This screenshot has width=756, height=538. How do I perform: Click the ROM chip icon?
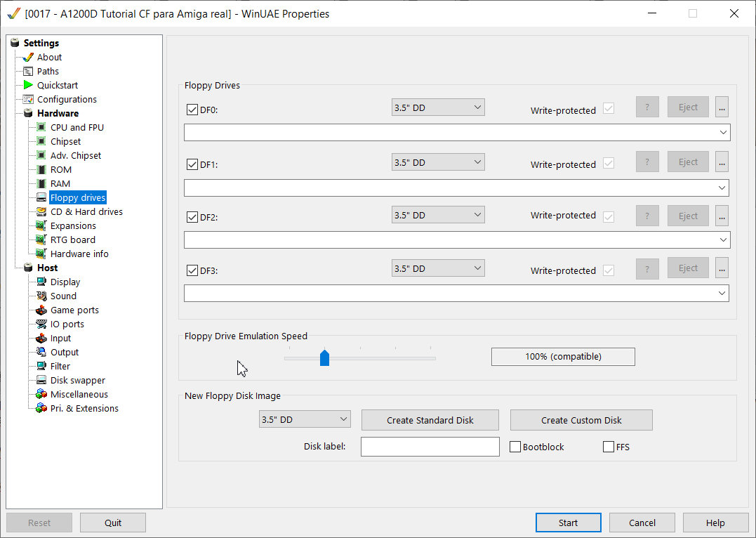point(41,169)
